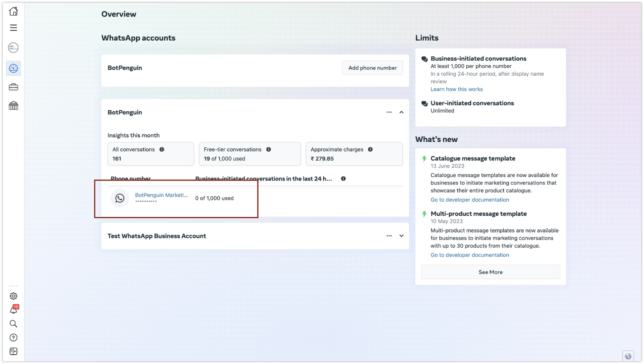This screenshot has width=644, height=364.
Task: Open BotPenguin Marketi... phone number link
Action: tap(162, 195)
